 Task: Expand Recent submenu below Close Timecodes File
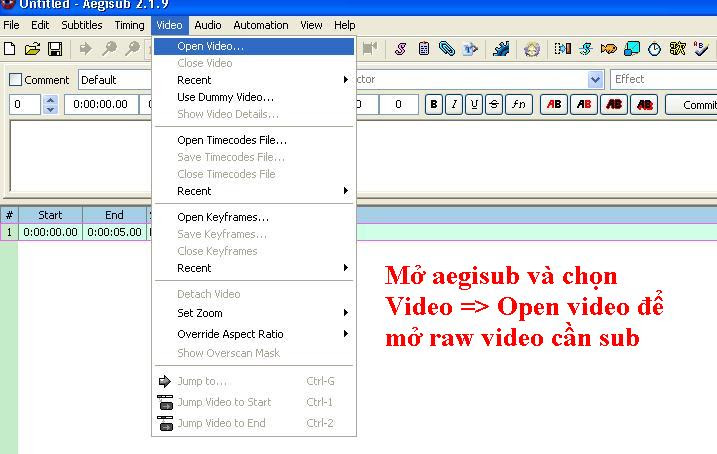click(254, 191)
